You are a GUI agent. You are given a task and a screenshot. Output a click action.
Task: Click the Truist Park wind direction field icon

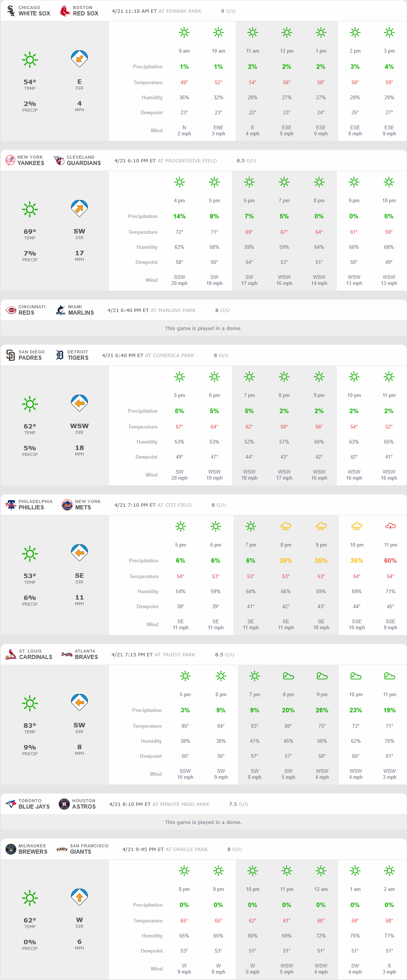point(80,702)
